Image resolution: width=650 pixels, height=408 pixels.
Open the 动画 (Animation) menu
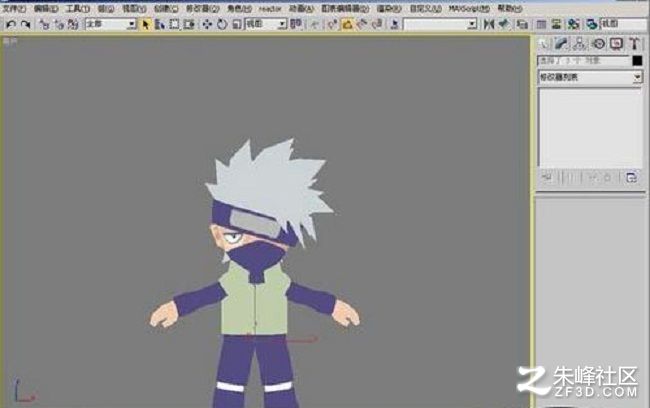pyautogui.click(x=301, y=8)
